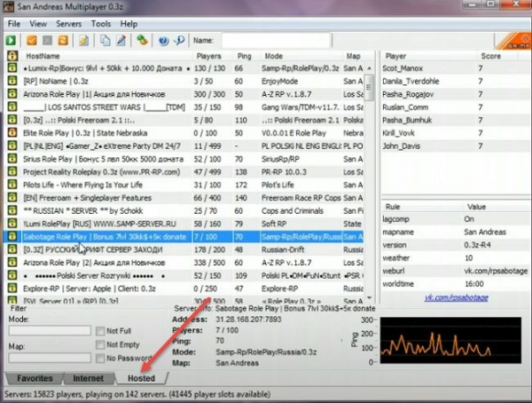Click the server list scrollbar thumb
This screenshot has height=403, width=532.
[370, 88]
